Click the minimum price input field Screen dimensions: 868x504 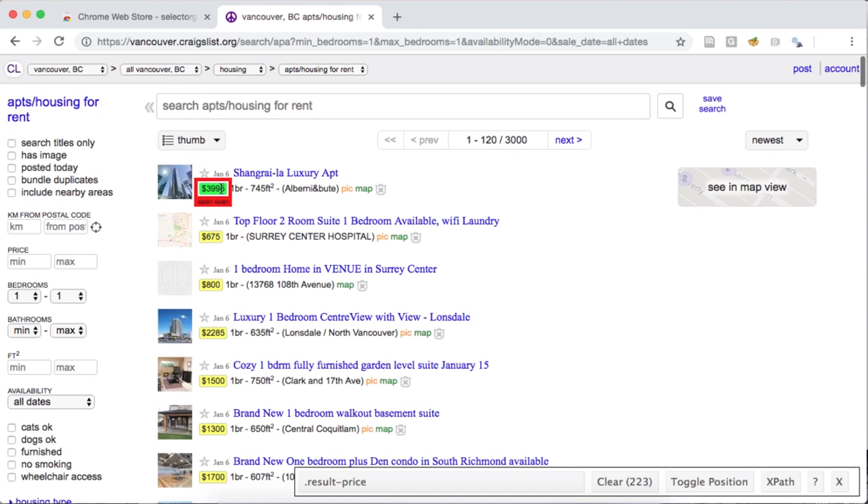[29, 262]
